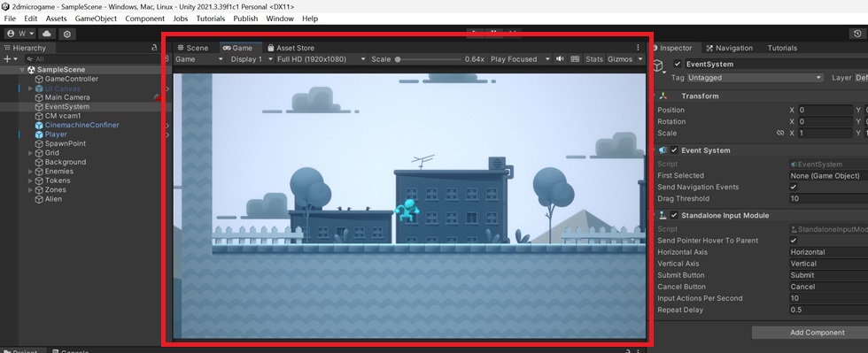Viewport: 868px width, 353px height.
Task: Open Unity version control hexagon icon
Action: 67,34
